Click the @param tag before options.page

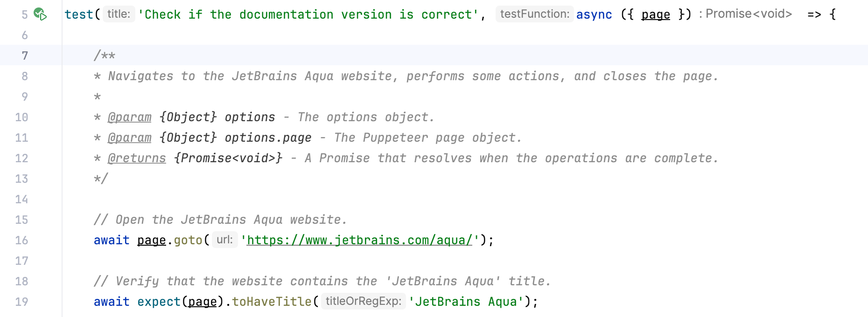pos(129,138)
